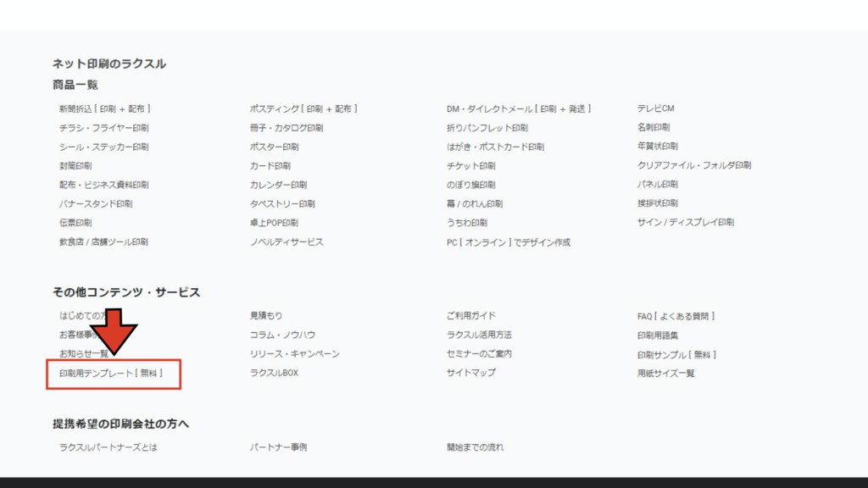Open the 卓上POP印刷 link
This screenshot has height=488, width=868.
(274, 223)
